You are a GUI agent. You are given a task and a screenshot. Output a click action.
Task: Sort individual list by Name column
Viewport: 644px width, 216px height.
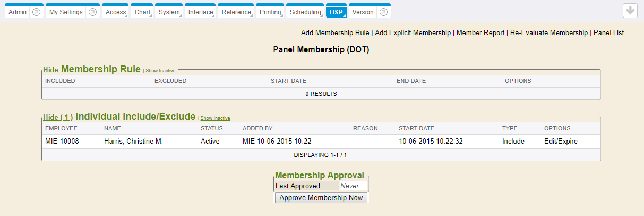click(x=113, y=128)
